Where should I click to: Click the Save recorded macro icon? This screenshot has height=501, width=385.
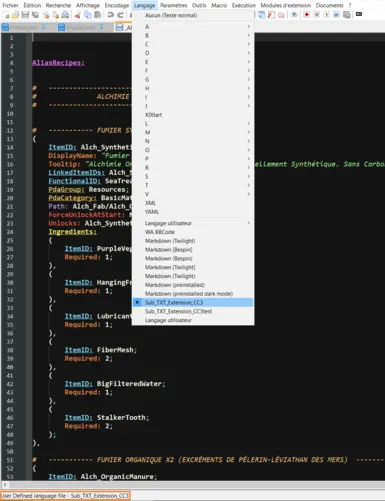tap(347, 15)
